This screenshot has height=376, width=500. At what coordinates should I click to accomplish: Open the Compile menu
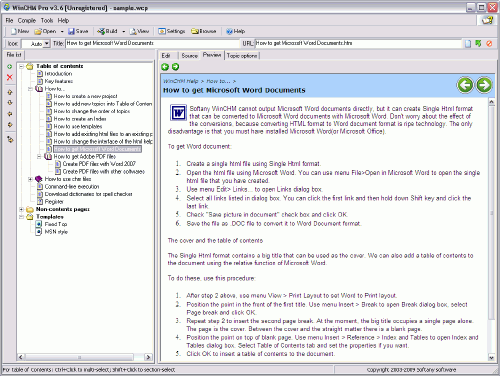click(x=27, y=20)
